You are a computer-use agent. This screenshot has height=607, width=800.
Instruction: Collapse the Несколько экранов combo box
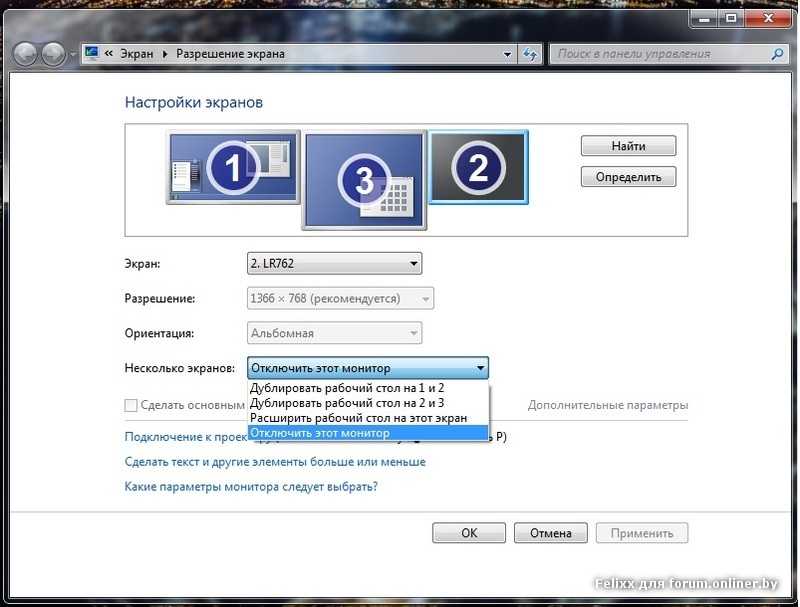coord(367,368)
